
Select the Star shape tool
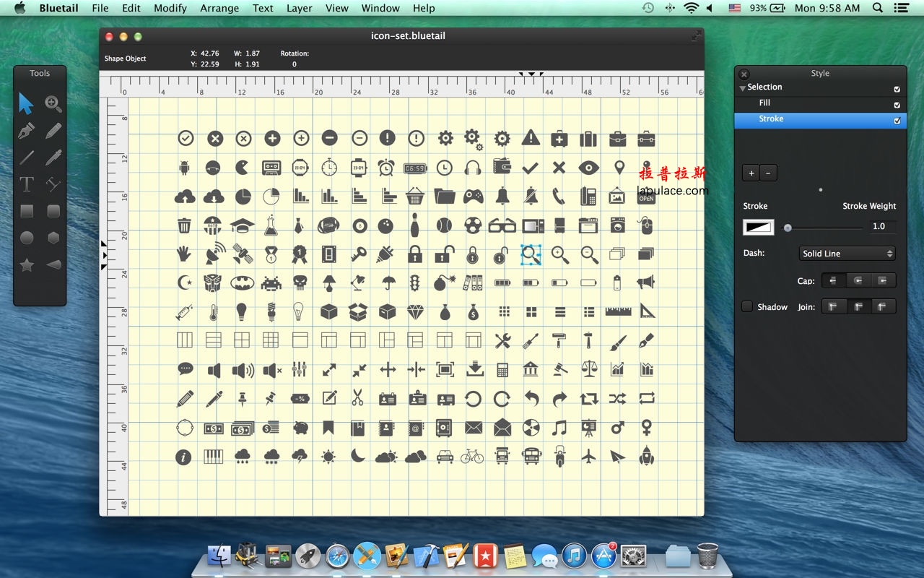coord(27,265)
